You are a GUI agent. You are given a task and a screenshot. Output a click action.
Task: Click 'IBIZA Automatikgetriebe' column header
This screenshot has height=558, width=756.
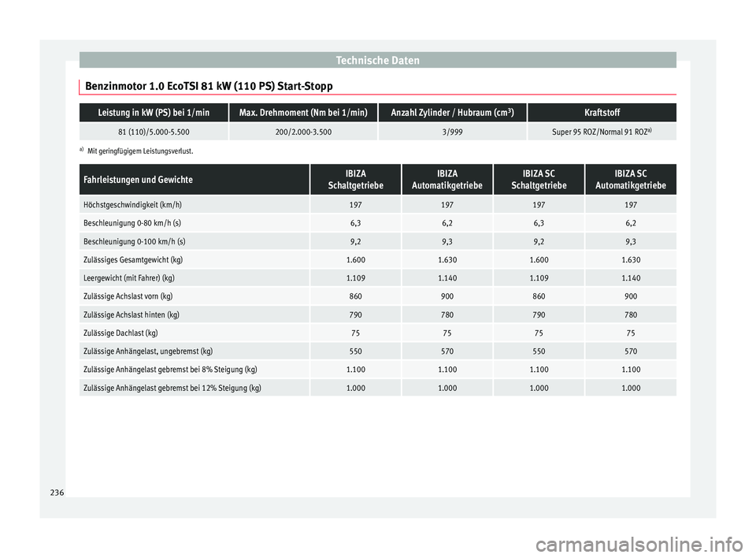pos(447,180)
